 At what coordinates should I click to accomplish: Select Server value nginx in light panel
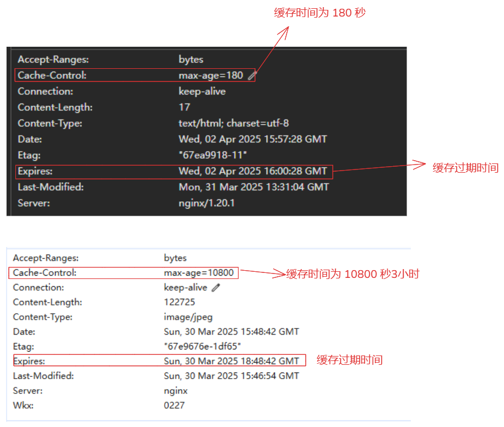pyautogui.click(x=176, y=391)
